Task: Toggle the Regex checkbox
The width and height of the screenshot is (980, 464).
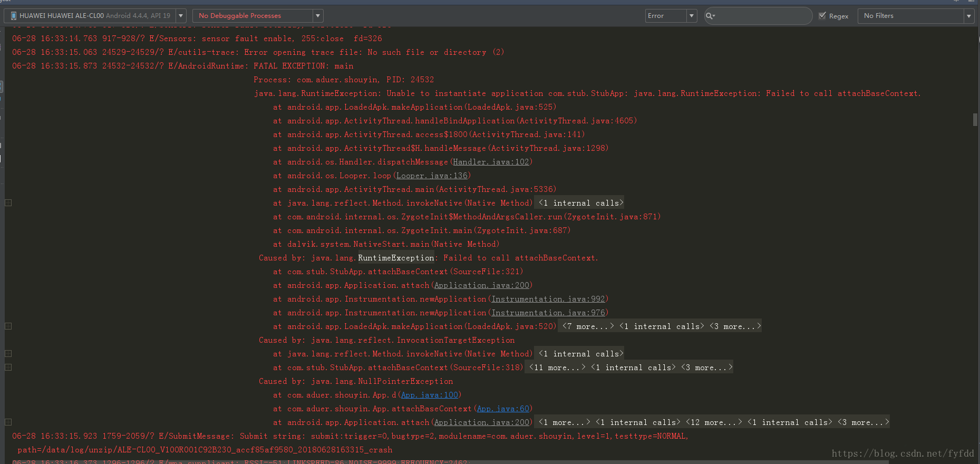Action: tap(822, 16)
